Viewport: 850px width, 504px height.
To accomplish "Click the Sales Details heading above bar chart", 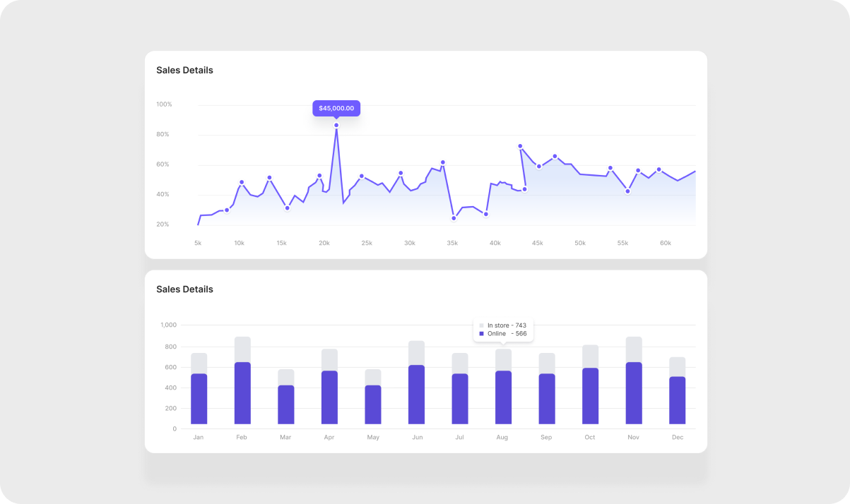I will click(184, 289).
